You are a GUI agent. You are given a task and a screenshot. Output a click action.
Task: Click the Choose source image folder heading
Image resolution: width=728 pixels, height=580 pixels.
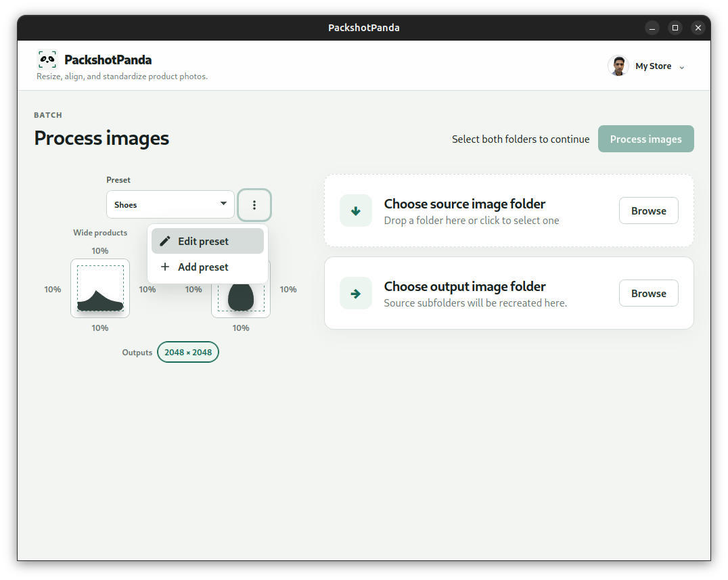[x=465, y=204]
